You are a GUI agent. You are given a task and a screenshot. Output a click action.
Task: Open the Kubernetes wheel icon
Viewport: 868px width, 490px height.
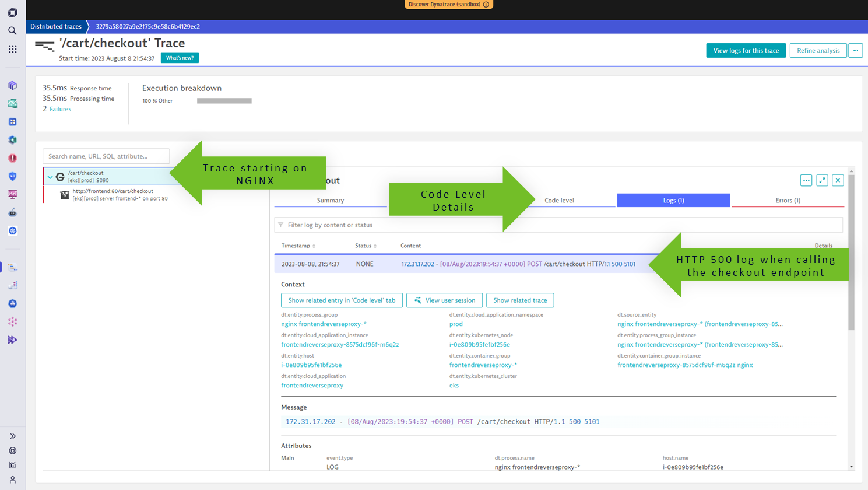click(x=12, y=231)
